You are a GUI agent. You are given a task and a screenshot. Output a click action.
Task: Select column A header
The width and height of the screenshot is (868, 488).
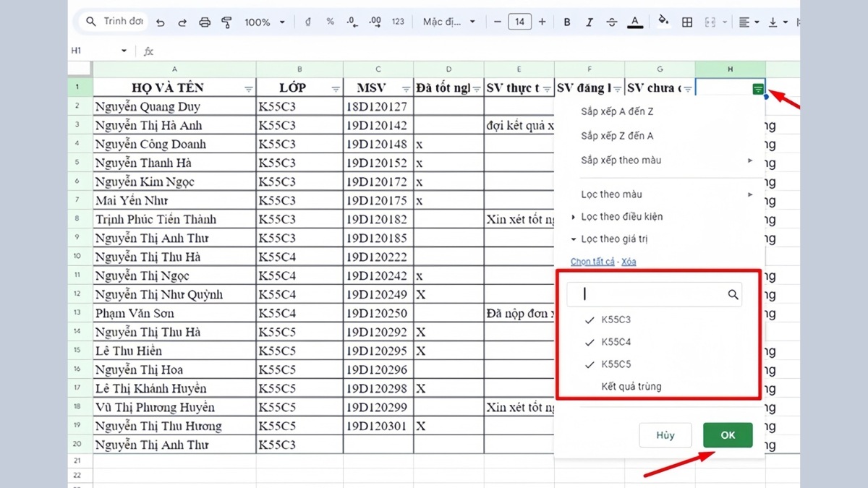(174, 69)
